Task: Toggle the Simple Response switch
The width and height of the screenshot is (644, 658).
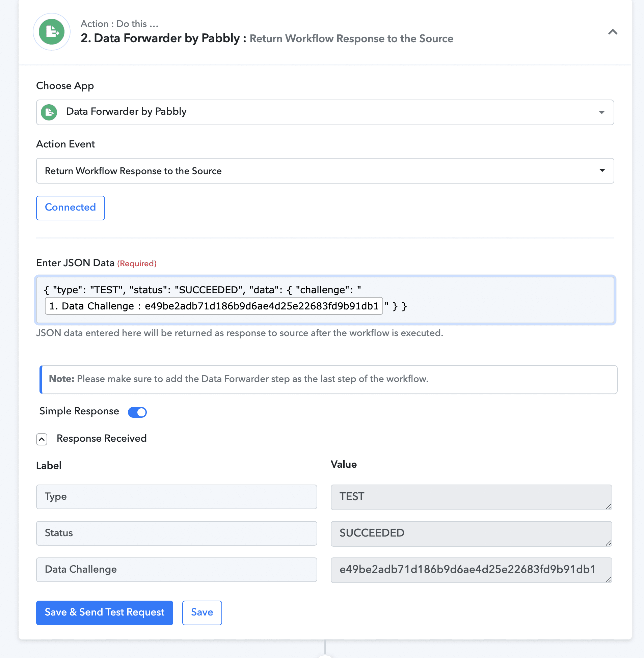Action: click(137, 412)
